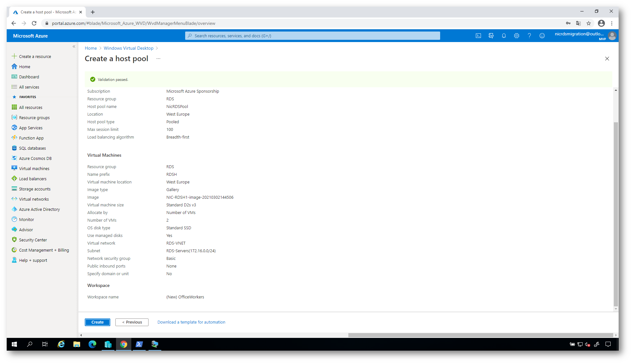The image size is (632, 364).
Task: Open Virtual networks in the sidebar
Action: click(x=34, y=199)
